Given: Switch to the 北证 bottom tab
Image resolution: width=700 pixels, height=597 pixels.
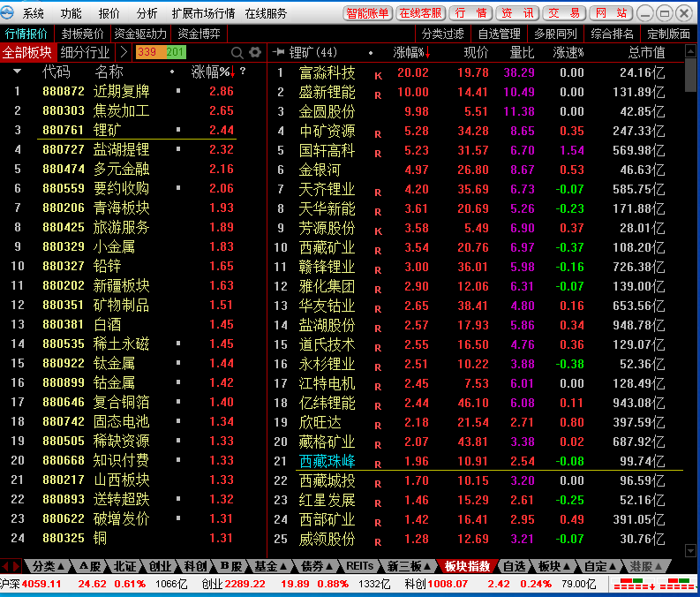Looking at the screenshot, I should coord(125,566).
